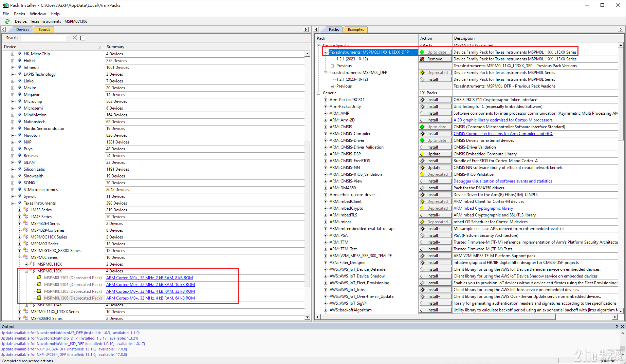
Task: Open the File menu
Action: (x=6, y=14)
